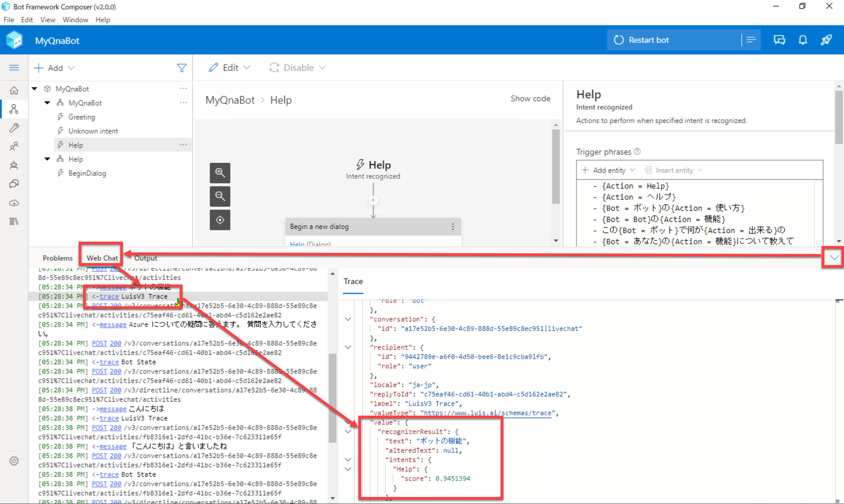This screenshot has width=844, height=504.
Task: Go to Home in left sidebar
Action: pyautogui.click(x=14, y=90)
